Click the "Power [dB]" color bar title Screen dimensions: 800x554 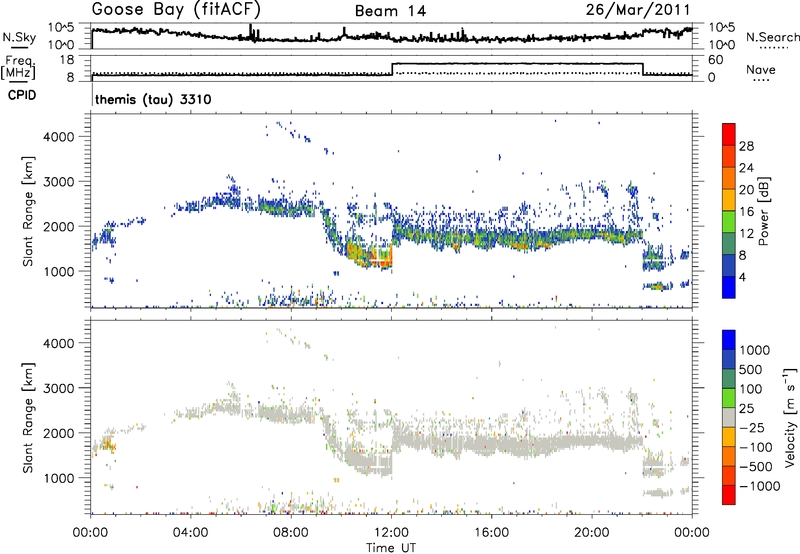(764, 211)
